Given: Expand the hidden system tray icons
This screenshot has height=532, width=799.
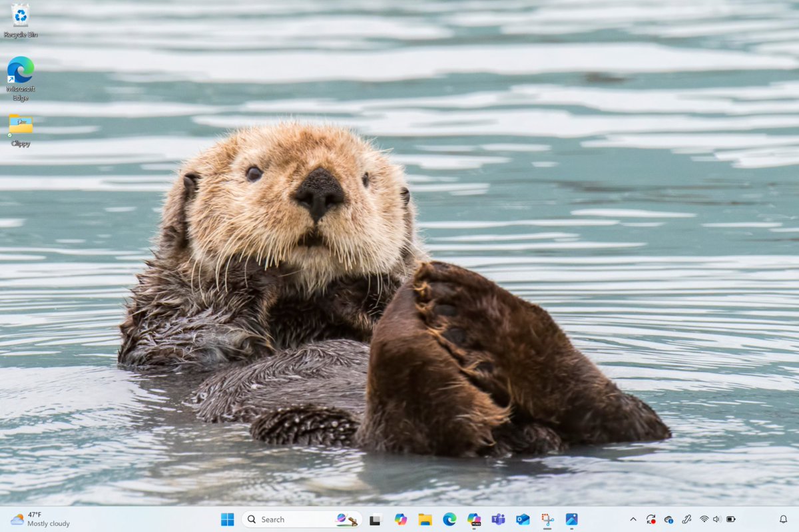Looking at the screenshot, I should tap(633, 519).
